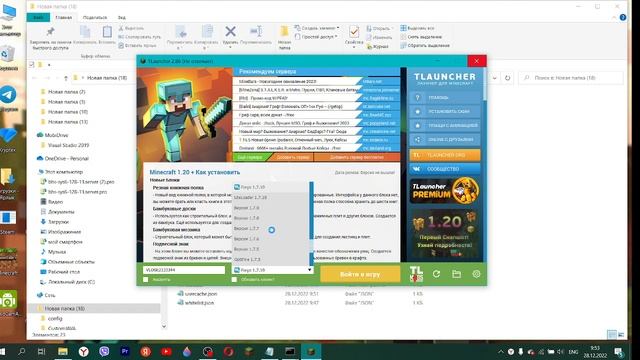
Task: Click the username input field in TLauncher
Action: pyautogui.click(x=184, y=270)
